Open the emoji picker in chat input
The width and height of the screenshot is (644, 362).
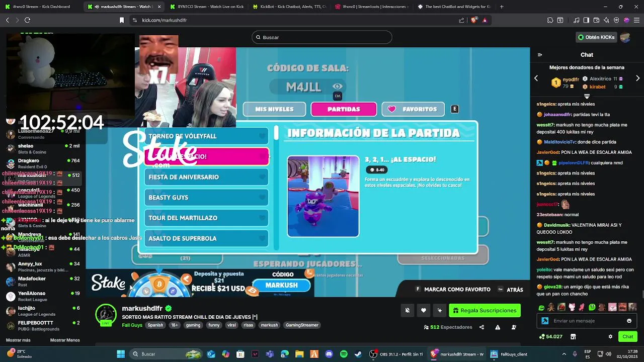tap(629, 321)
